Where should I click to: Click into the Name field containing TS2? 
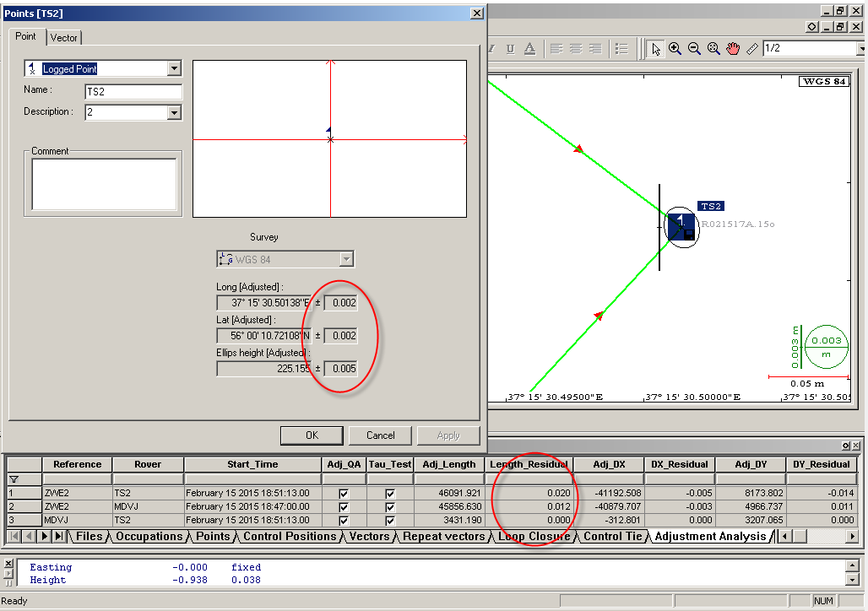(x=133, y=91)
